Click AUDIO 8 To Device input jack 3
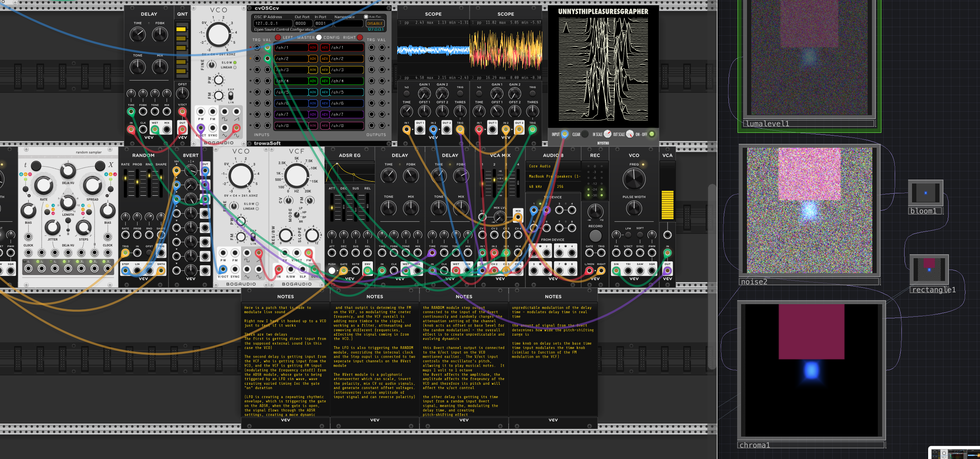This screenshot has height=459, width=980. tap(559, 210)
